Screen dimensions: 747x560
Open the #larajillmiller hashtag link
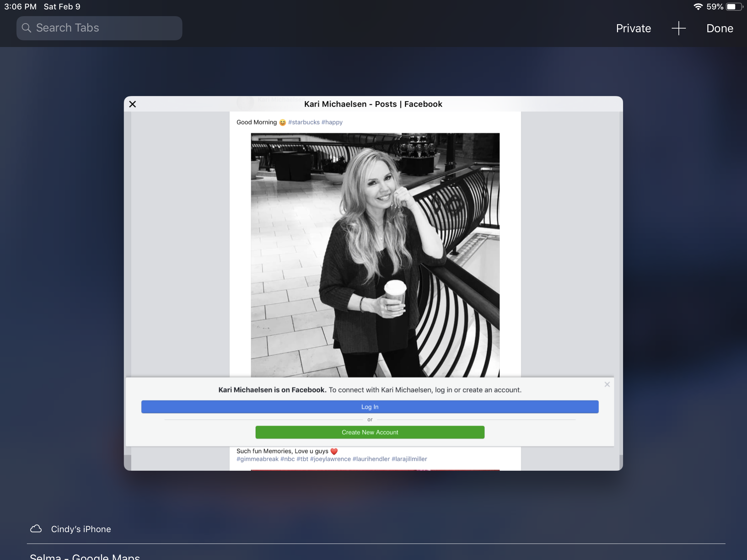tap(409, 459)
